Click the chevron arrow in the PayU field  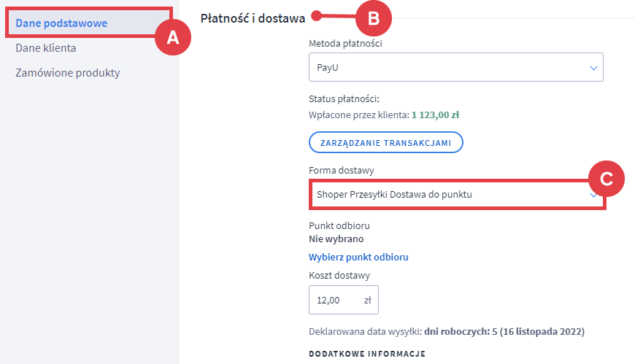point(593,68)
